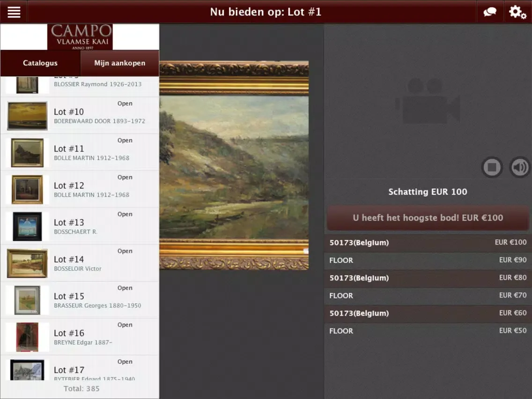Open Lot #15 thumbnail image
Screen dimensions: 532x399
[27, 300]
